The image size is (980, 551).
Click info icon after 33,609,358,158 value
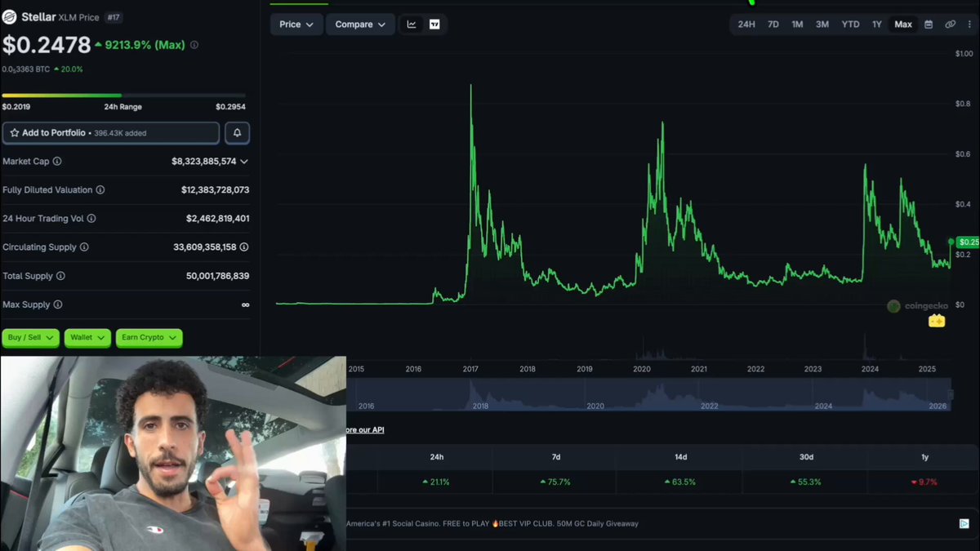click(x=244, y=247)
